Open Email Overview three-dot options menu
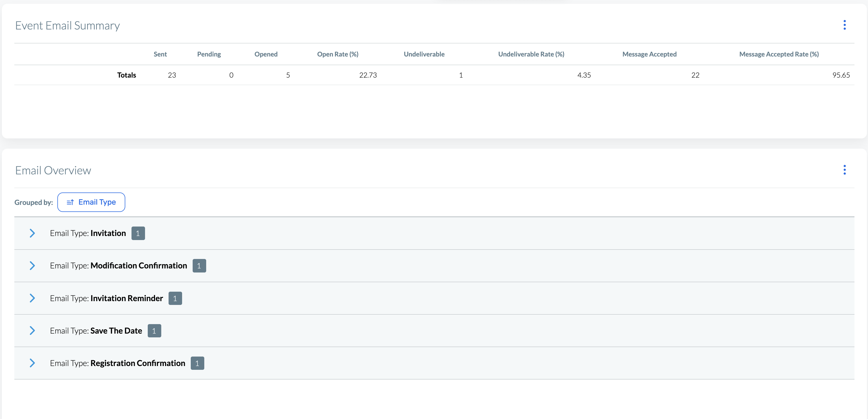868x419 pixels. (844, 170)
